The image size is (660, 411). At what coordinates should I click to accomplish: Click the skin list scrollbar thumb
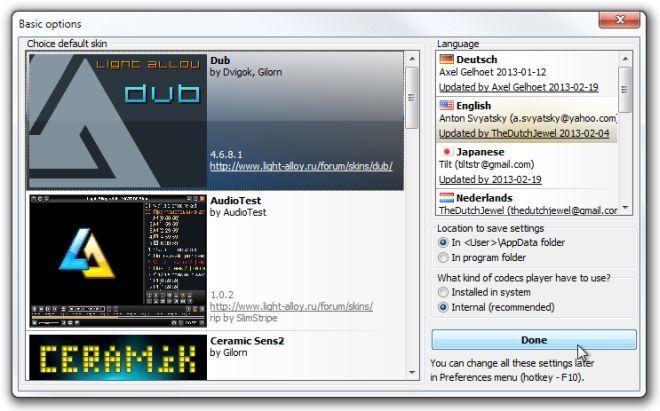[412, 98]
